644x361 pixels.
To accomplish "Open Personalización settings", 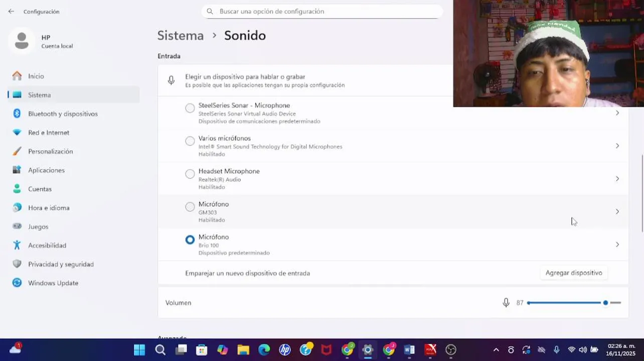I will click(x=73, y=151).
